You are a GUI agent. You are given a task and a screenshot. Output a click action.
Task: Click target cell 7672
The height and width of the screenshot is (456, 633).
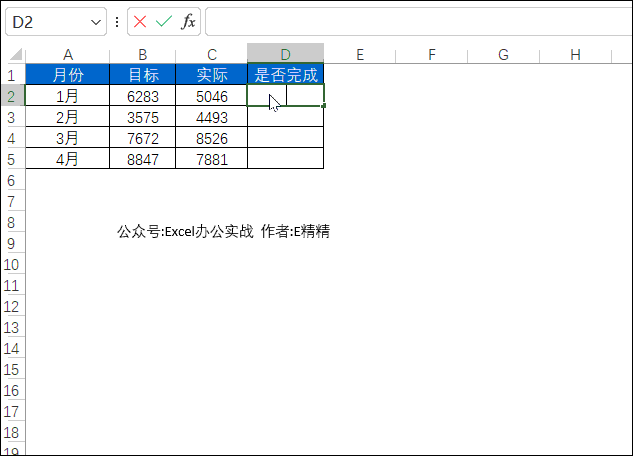click(x=143, y=138)
